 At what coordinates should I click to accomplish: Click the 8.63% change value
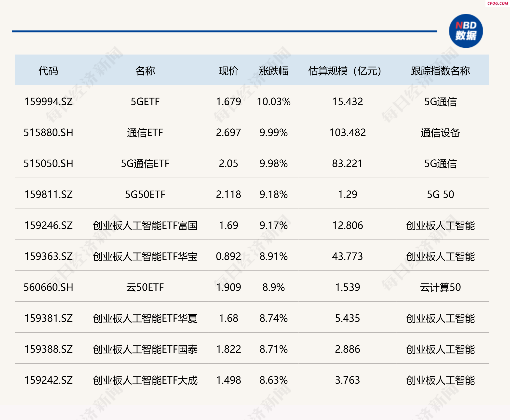coord(274,380)
